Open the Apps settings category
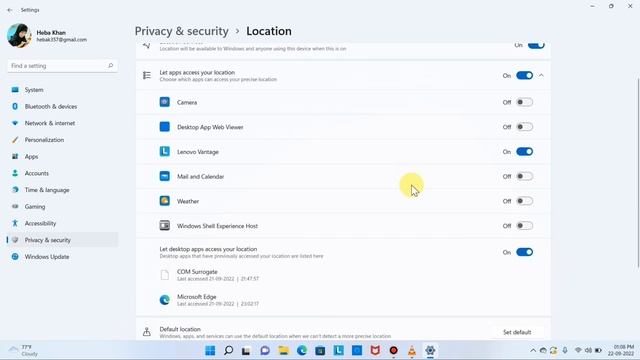640x360 pixels. pos(62,157)
